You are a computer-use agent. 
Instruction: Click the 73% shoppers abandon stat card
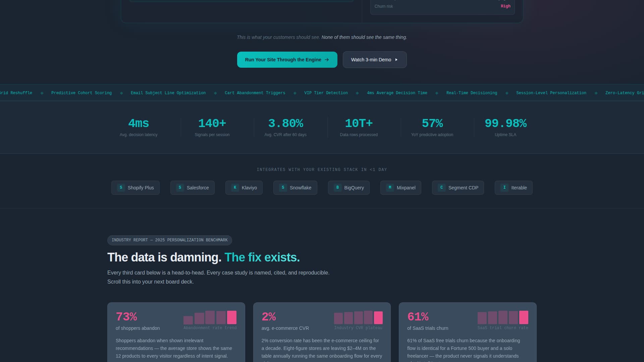click(176, 332)
